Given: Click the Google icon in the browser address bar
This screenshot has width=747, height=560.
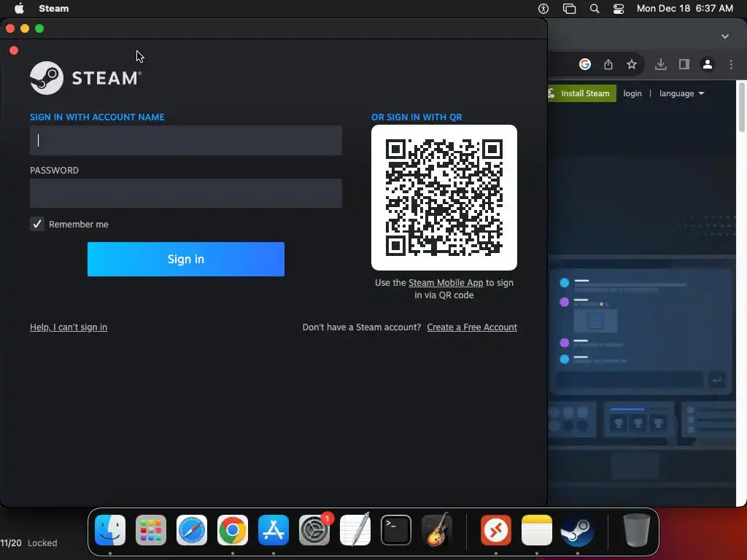Looking at the screenshot, I should pos(585,64).
